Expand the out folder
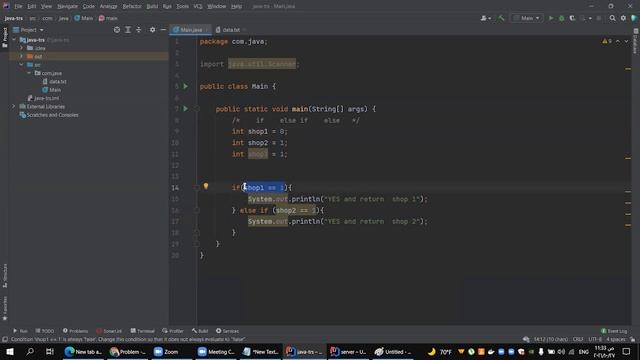This screenshot has width=640, height=360. point(22,56)
